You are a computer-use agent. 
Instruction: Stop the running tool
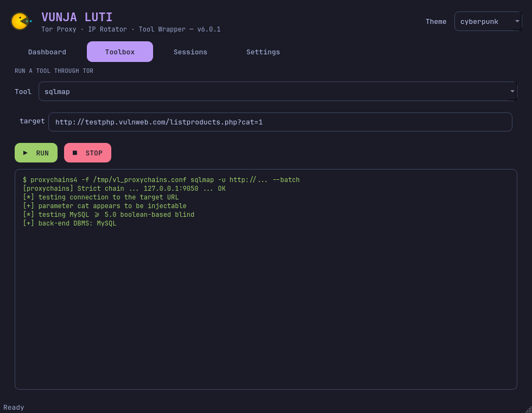87,153
